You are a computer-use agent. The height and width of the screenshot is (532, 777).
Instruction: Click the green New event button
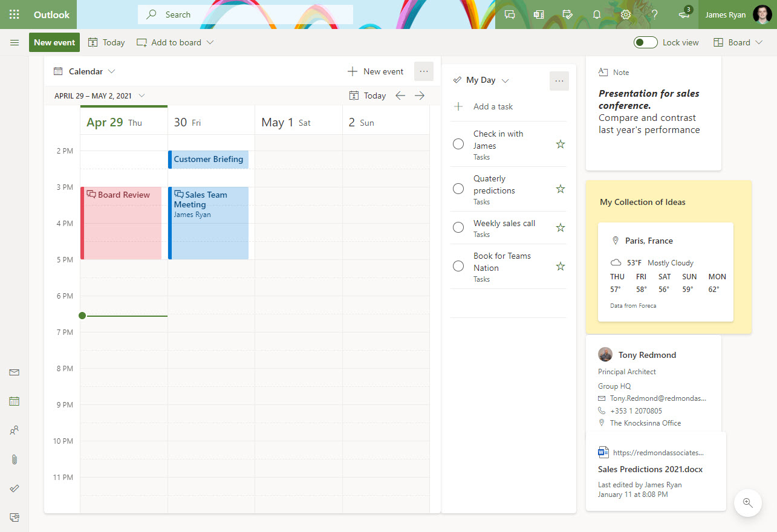pos(54,42)
